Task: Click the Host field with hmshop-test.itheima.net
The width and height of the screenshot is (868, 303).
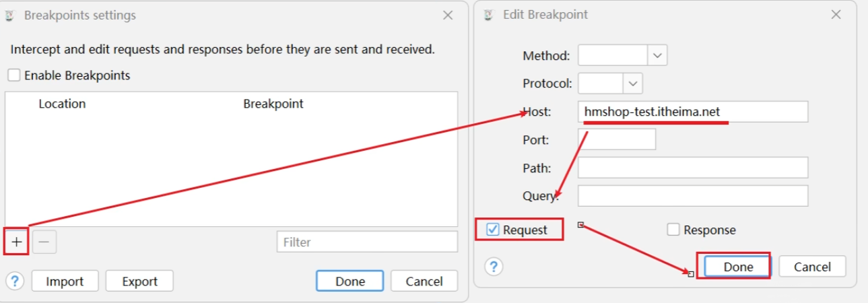Action: (692, 112)
